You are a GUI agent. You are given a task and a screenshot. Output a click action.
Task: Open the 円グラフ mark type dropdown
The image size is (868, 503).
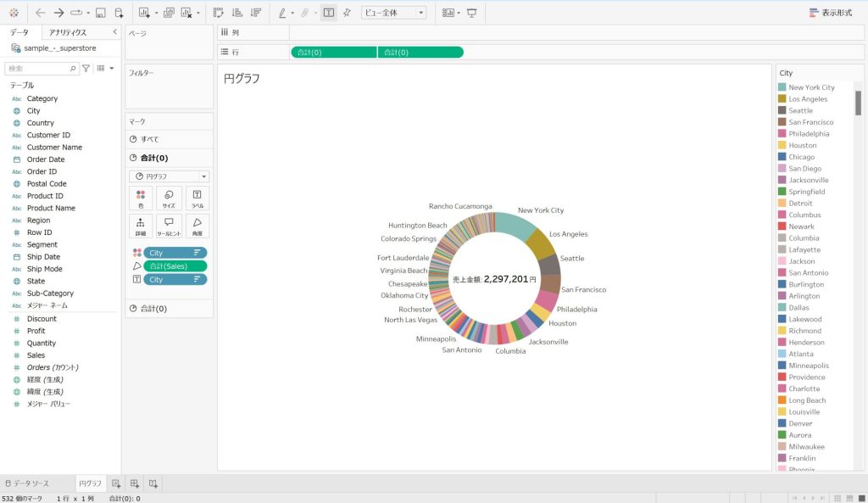click(169, 176)
